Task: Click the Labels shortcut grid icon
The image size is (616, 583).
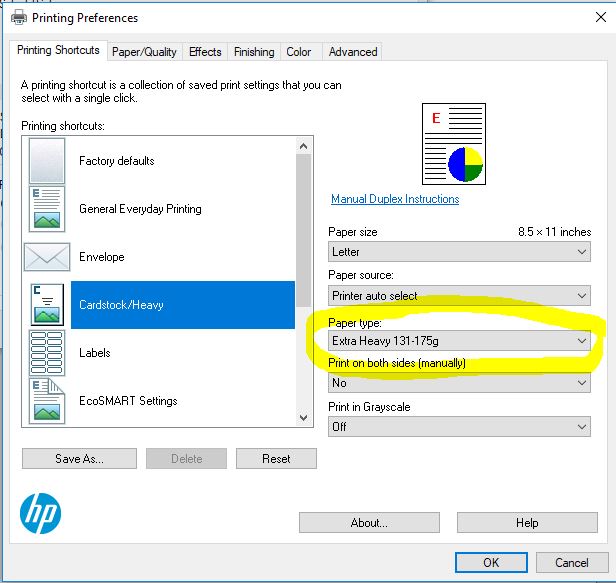Action: [x=47, y=353]
